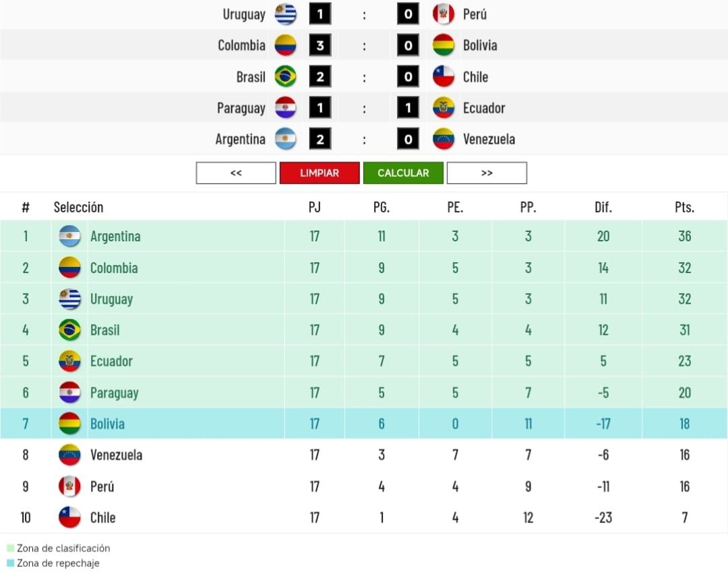Click the Chile flag in the standings

coord(69,518)
